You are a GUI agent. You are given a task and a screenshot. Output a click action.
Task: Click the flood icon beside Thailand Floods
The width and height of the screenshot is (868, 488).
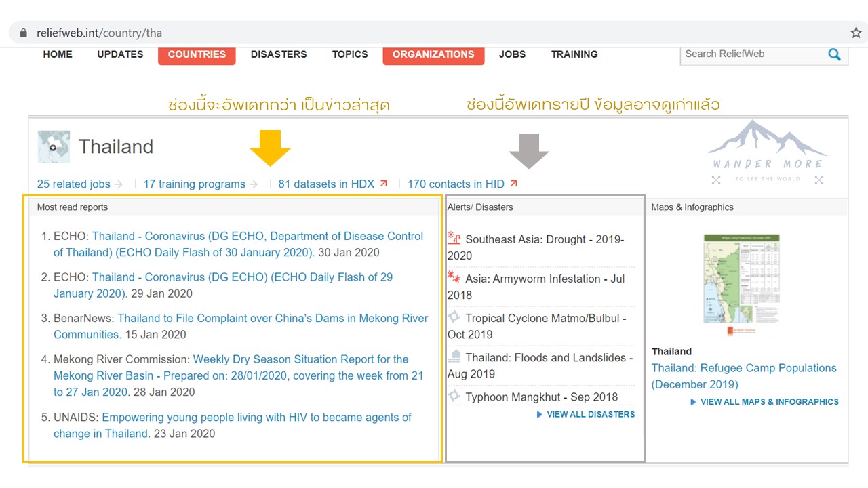[454, 357]
